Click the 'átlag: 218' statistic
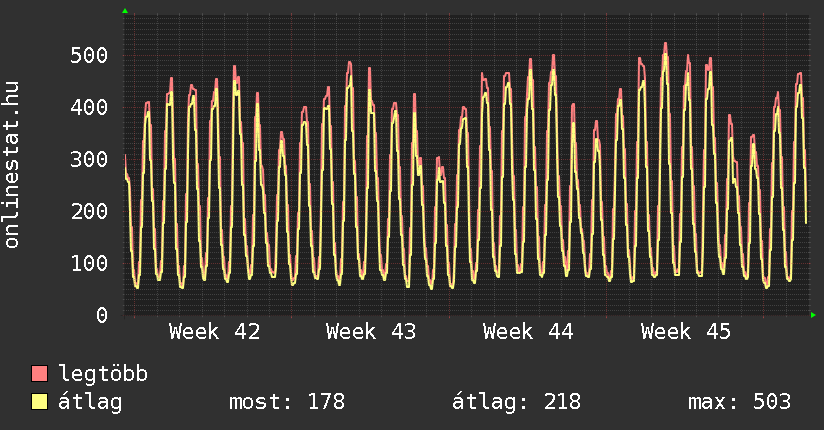The width and height of the screenshot is (824, 430). [x=516, y=402]
